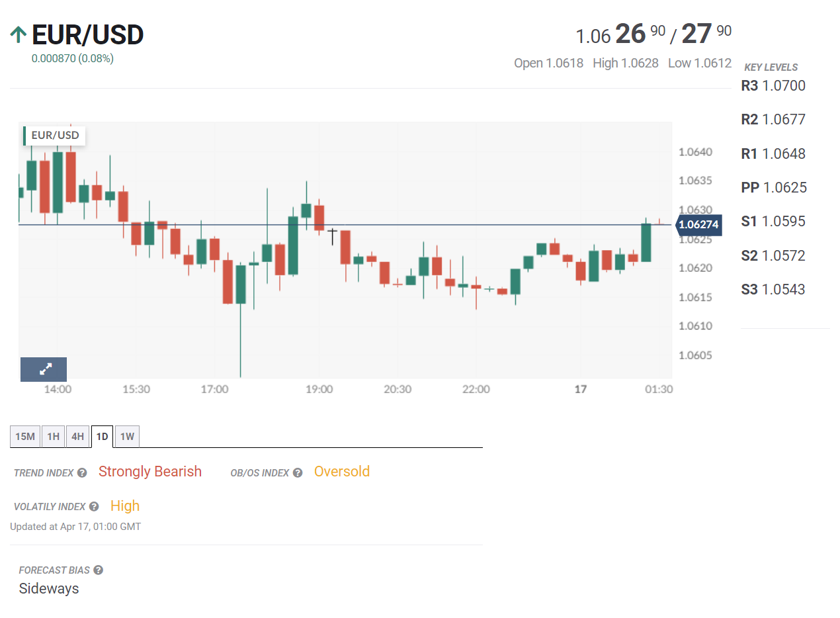Click the Updated at Apr 17 timestamp
The image size is (840, 618).
click(75, 527)
